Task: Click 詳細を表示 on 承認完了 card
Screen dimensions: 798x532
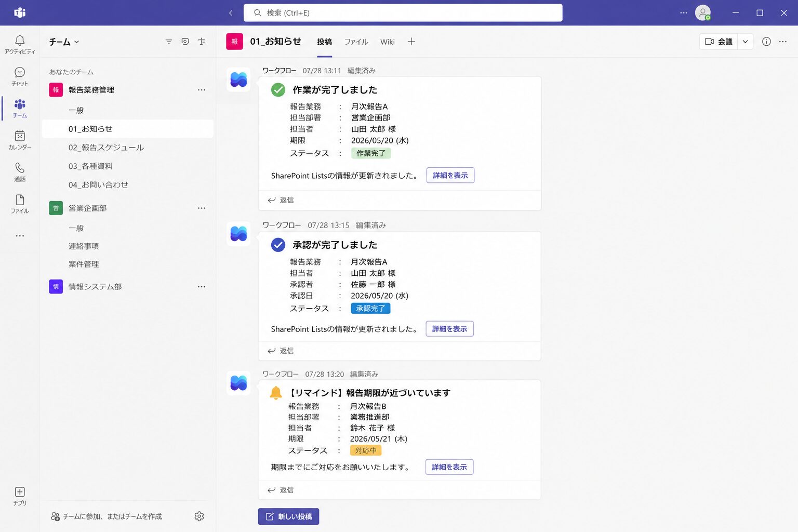Action: click(450, 329)
